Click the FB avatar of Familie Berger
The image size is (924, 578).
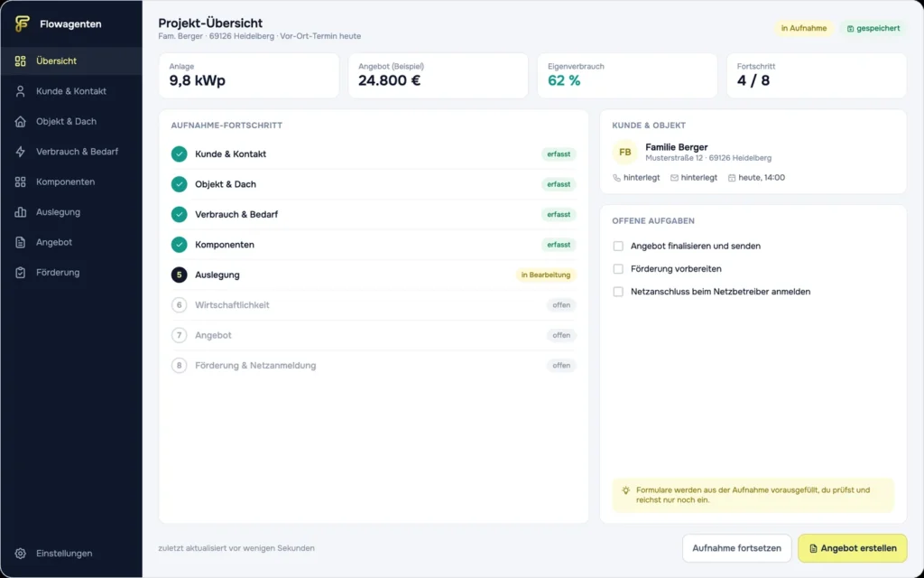(x=624, y=152)
